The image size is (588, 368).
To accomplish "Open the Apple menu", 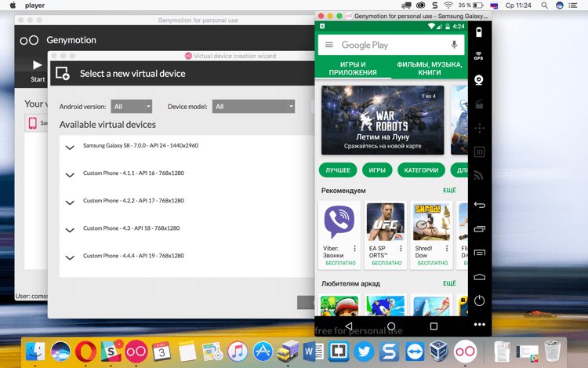I will pyautogui.click(x=13, y=5).
